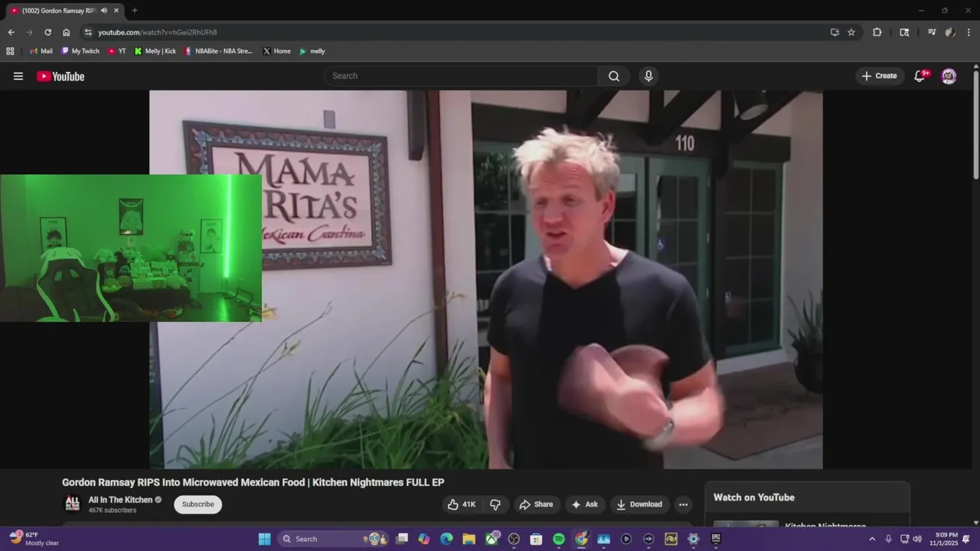Mute the tab audio speaker icon
Viewport: 980px width, 551px height.
click(x=104, y=11)
